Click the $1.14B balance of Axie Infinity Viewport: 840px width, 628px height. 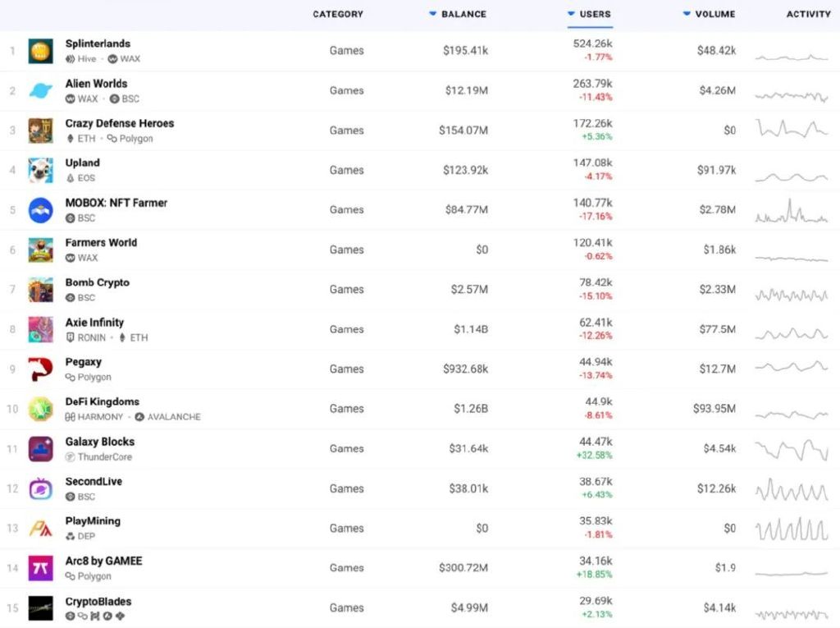click(x=471, y=329)
